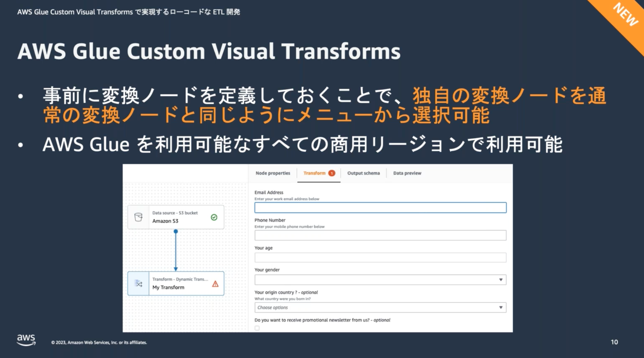Click the red warning triangle icon
The width and height of the screenshot is (644, 358).
[215, 284]
